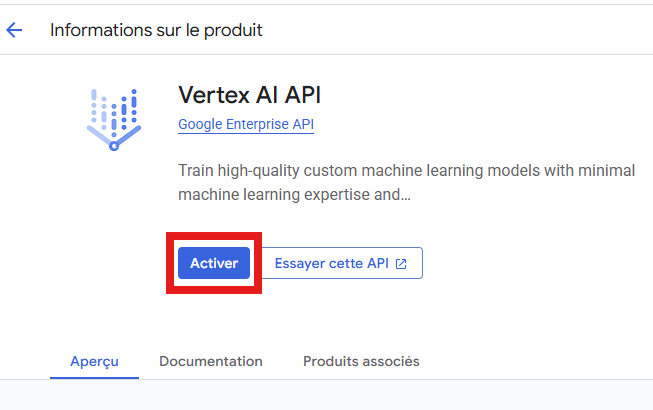Click the dotted bars of the Vertex logo

[x=114, y=109]
